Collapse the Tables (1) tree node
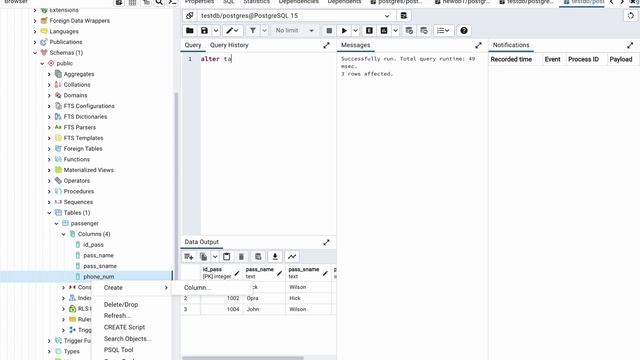 click(49, 213)
